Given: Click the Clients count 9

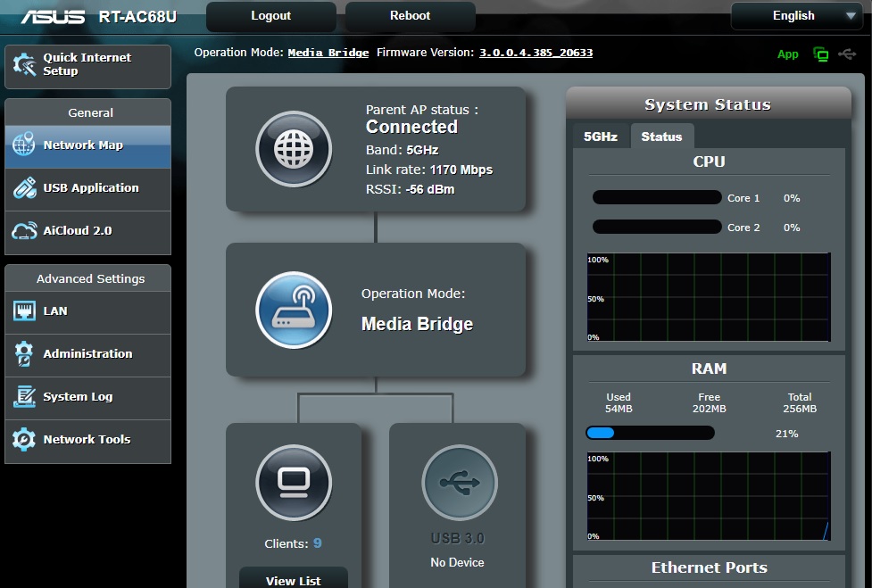Looking at the screenshot, I should click(317, 543).
